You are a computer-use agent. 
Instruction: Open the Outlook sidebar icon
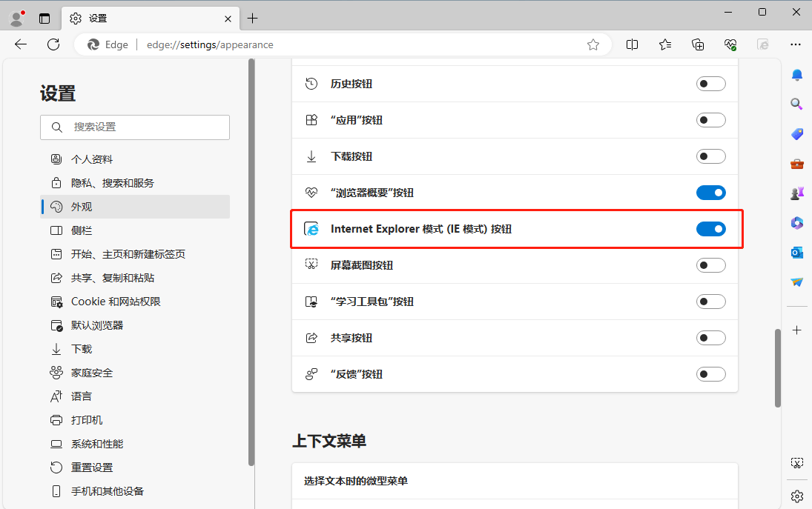(797, 253)
